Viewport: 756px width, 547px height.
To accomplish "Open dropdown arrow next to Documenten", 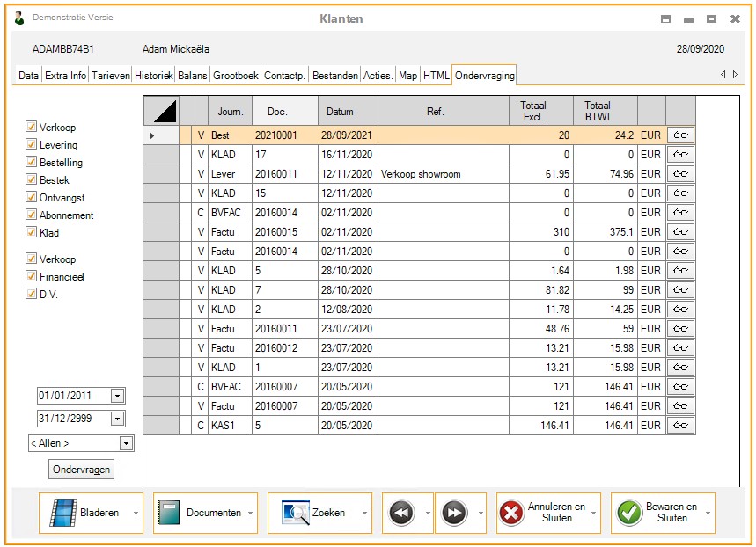I will point(250,513).
